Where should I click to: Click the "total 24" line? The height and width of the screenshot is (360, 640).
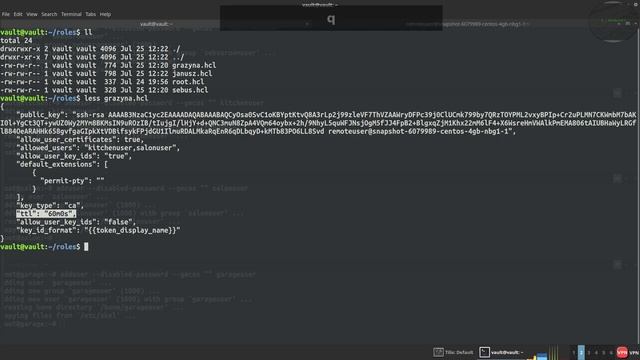(16, 40)
